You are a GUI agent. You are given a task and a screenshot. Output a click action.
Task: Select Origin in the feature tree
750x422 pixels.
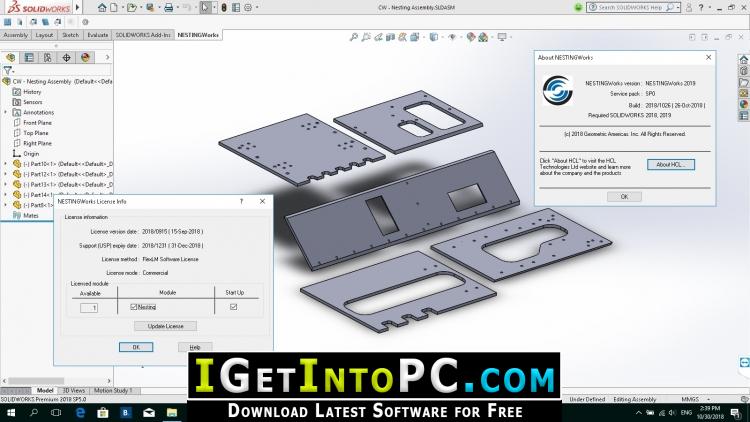coord(31,154)
